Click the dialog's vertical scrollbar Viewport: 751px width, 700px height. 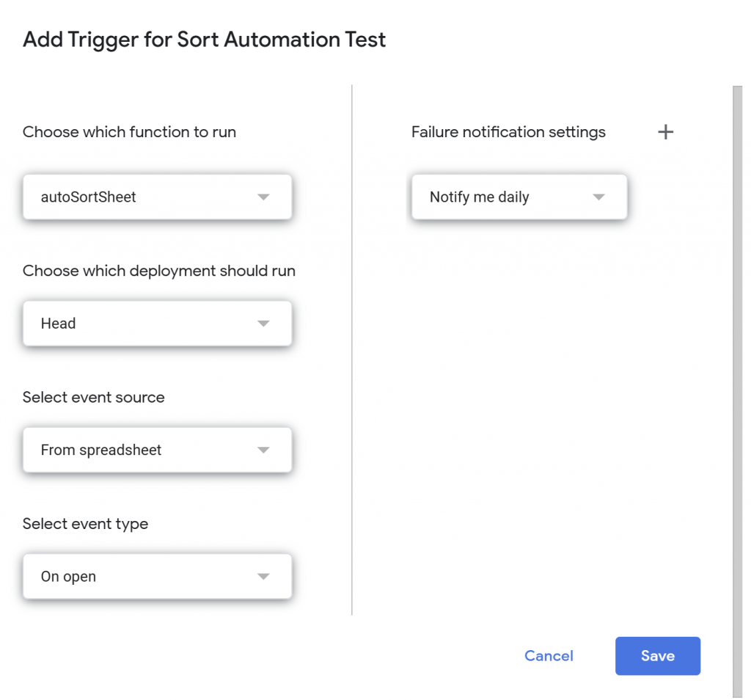click(737, 389)
